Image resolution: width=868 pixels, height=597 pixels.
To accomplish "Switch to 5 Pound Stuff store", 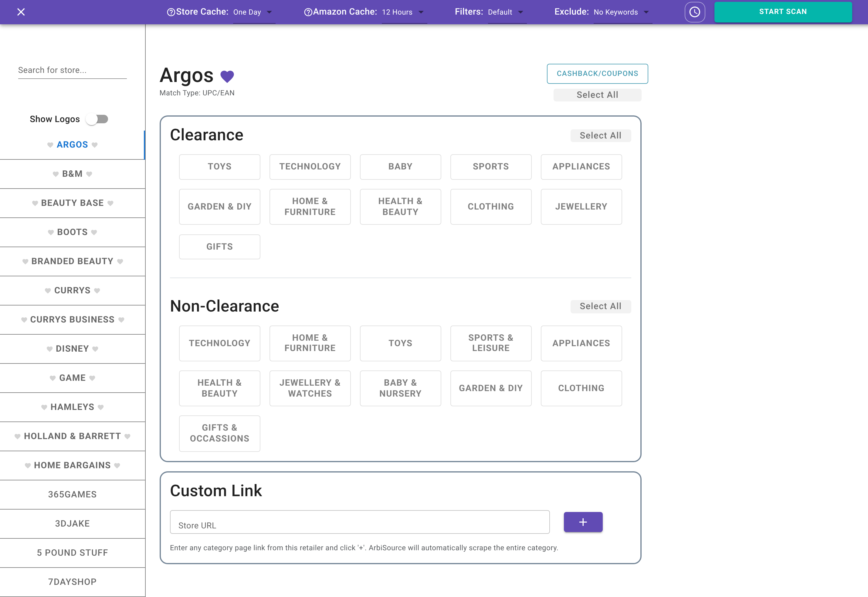I will [x=73, y=553].
